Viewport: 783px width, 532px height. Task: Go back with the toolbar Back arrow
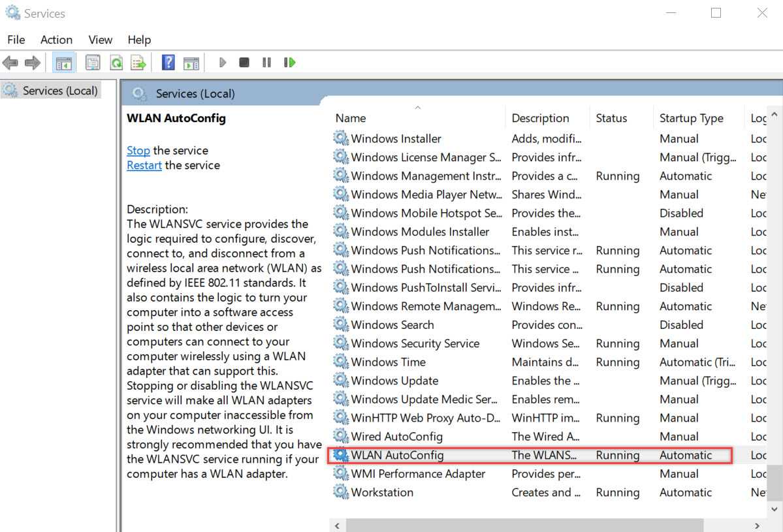pos(10,63)
